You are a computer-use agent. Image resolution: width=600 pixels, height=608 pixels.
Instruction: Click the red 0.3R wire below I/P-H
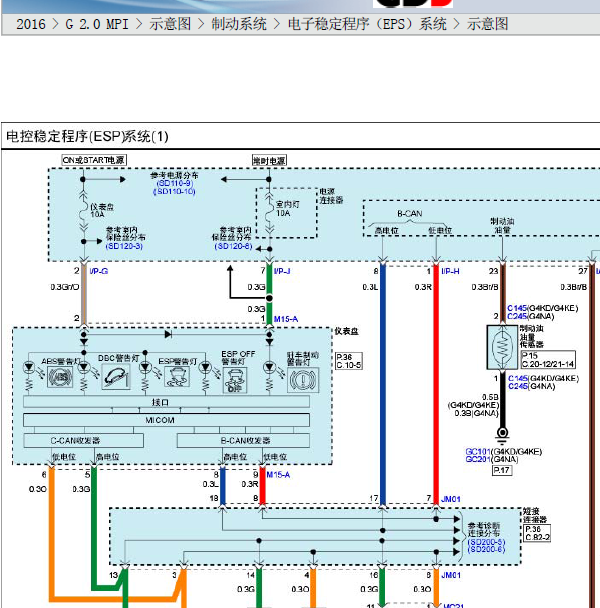[436, 384]
